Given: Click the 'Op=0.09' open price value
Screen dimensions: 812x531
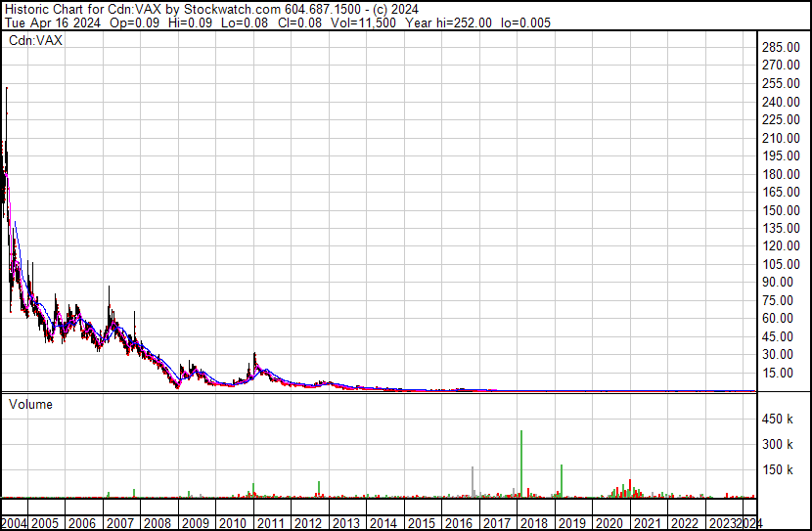Looking at the screenshot, I should click(135, 22).
